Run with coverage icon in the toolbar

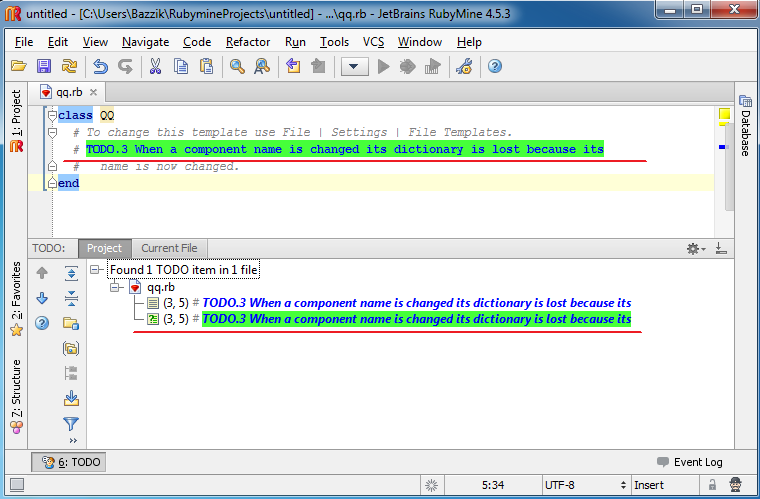coord(432,66)
